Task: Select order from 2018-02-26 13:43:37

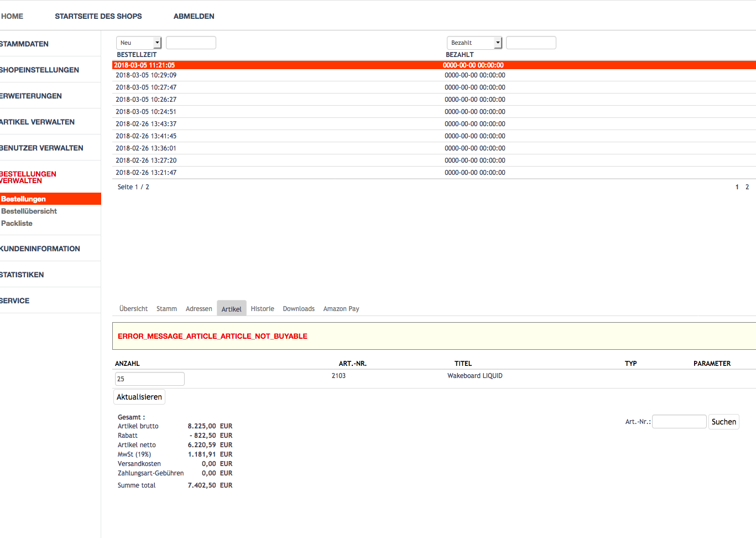Action: [x=146, y=124]
